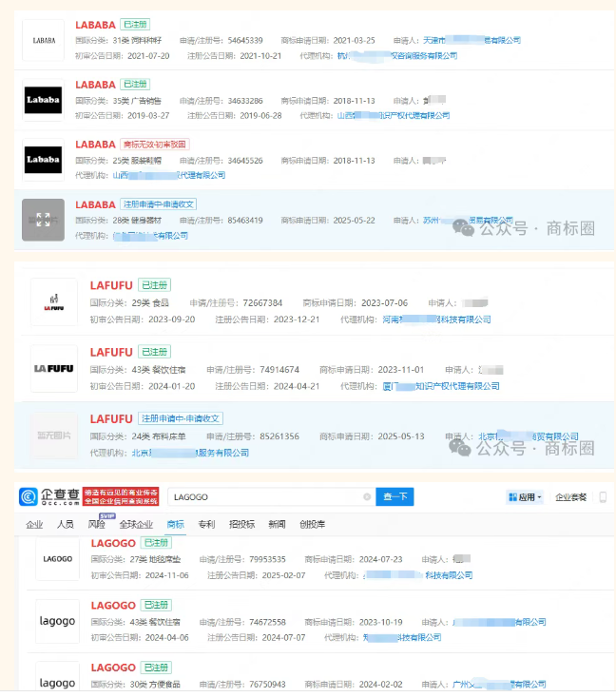Viewport: 616px width, 697px height.
Task: Click the apps grid icon
Action: (514, 497)
